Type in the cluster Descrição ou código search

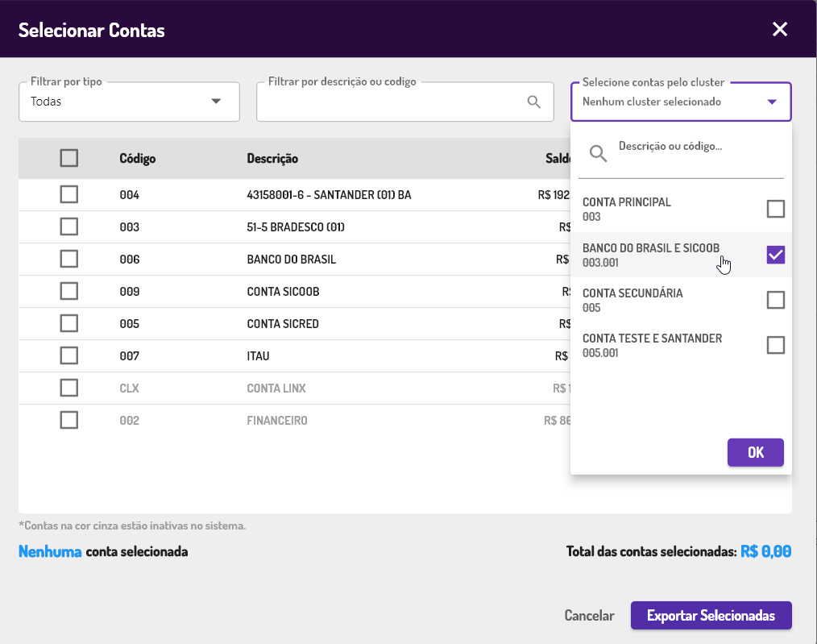tap(693, 147)
